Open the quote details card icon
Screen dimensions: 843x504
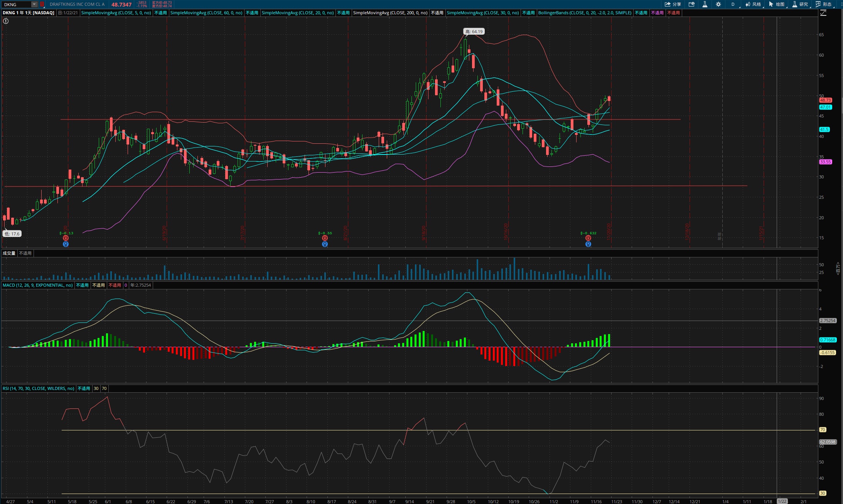click(691, 4)
